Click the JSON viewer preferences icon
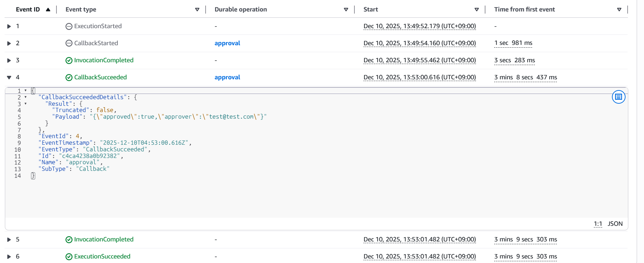This screenshot has width=644, height=263. pos(619,97)
